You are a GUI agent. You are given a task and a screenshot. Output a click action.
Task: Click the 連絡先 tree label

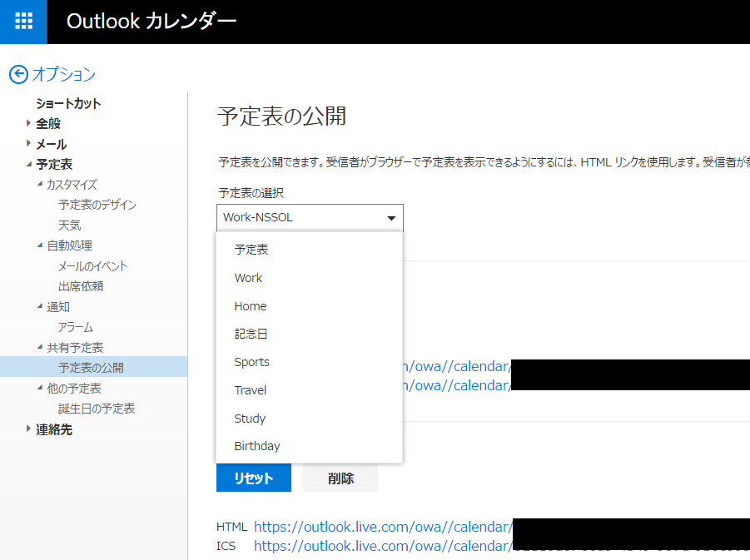[x=54, y=429]
